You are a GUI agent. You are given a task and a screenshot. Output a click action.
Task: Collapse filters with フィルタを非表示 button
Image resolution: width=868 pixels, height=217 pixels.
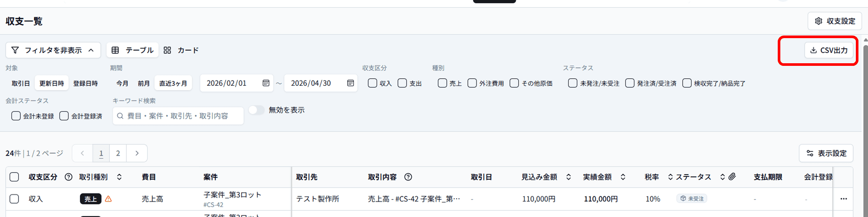click(x=53, y=50)
